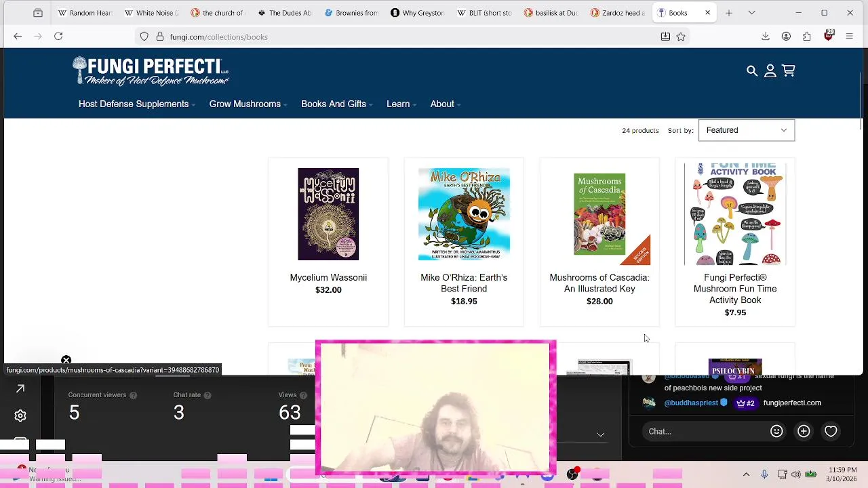Switch to The Dudes Ab tab
This screenshot has height=488, width=868.
pos(283,13)
